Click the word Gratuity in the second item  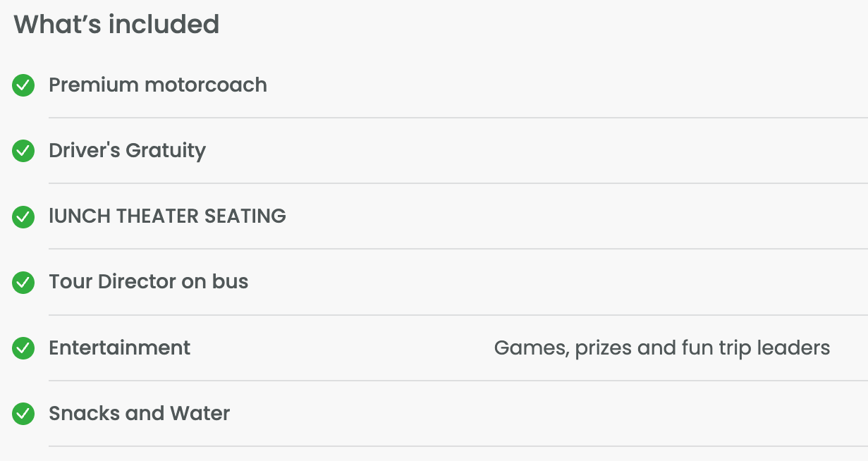click(166, 151)
